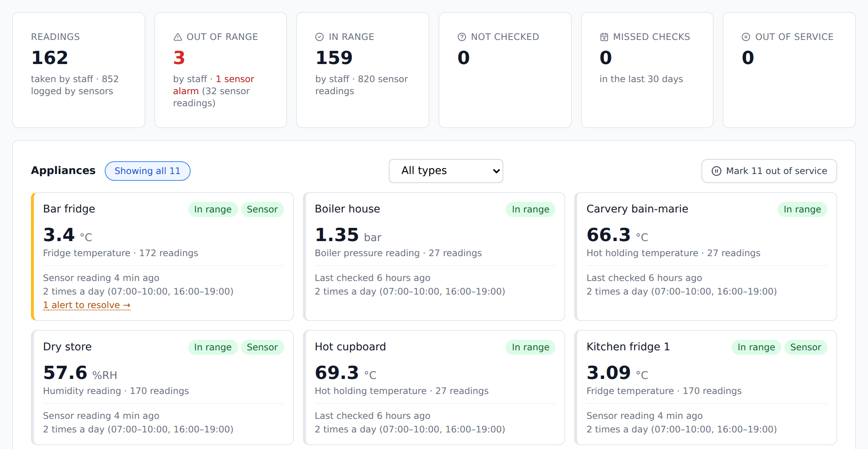Click 'Boiler pressure reading · 27 readings' text

[398, 253]
